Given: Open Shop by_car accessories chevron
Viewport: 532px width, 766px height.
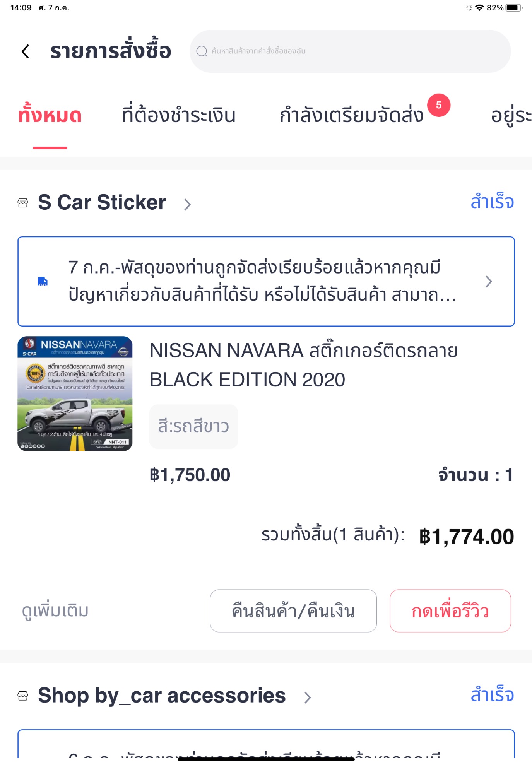Looking at the screenshot, I should pos(308,697).
